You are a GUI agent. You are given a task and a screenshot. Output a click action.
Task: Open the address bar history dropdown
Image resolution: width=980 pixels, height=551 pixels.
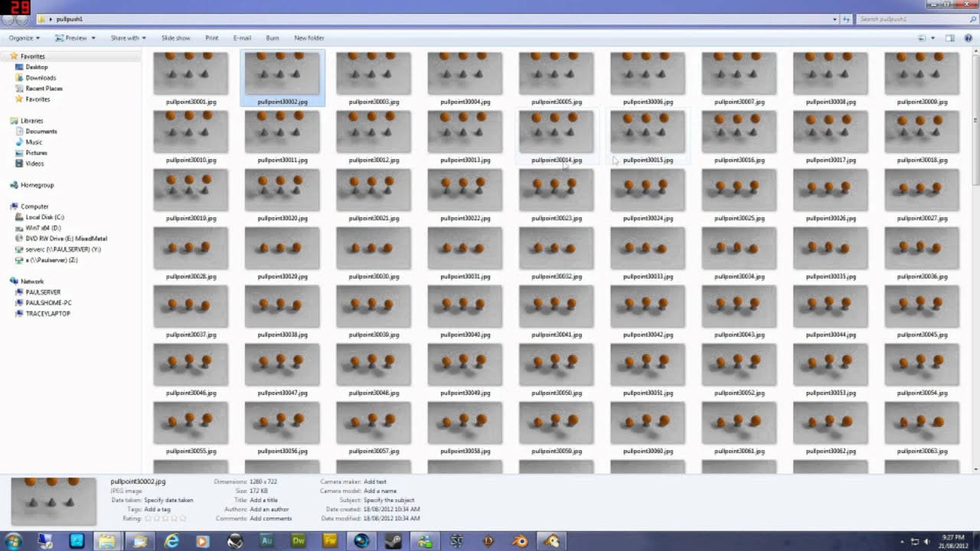click(x=835, y=18)
